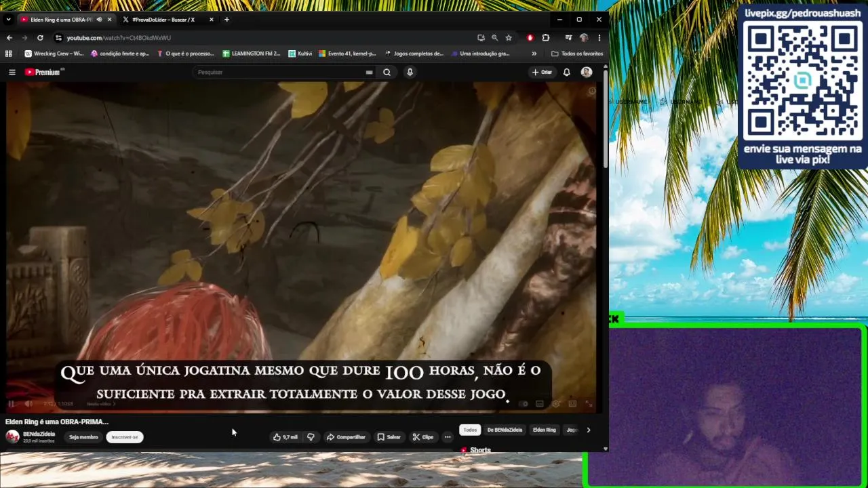Click the red recording extension icon
Screen dimensions: 868x488
(530, 38)
